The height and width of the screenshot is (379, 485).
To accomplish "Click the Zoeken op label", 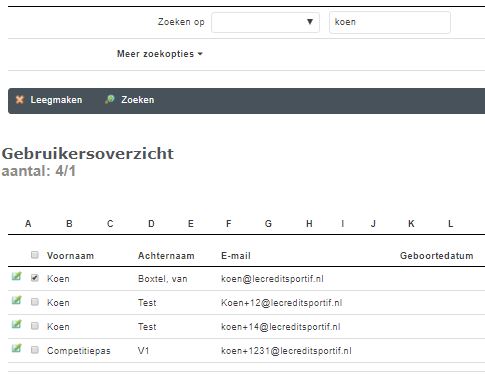I will (181, 22).
